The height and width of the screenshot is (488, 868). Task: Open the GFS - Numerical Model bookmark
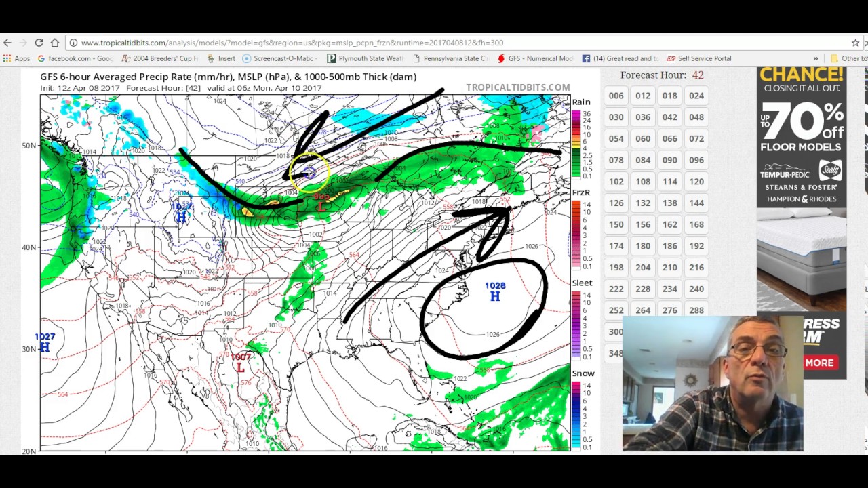tap(535, 58)
